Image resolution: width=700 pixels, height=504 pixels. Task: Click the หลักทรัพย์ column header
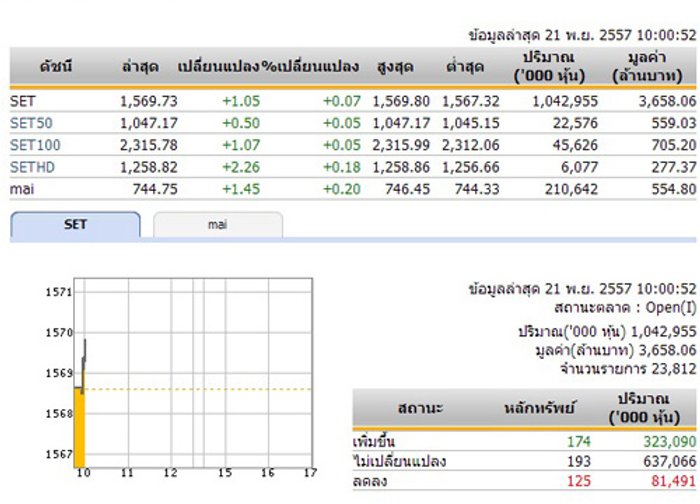540,408
